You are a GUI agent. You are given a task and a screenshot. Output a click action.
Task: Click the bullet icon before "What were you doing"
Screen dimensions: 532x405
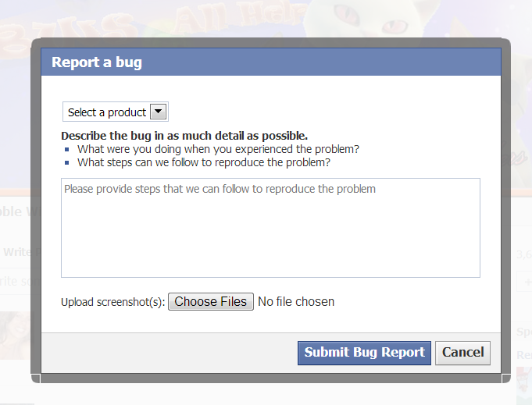coord(67,150)
